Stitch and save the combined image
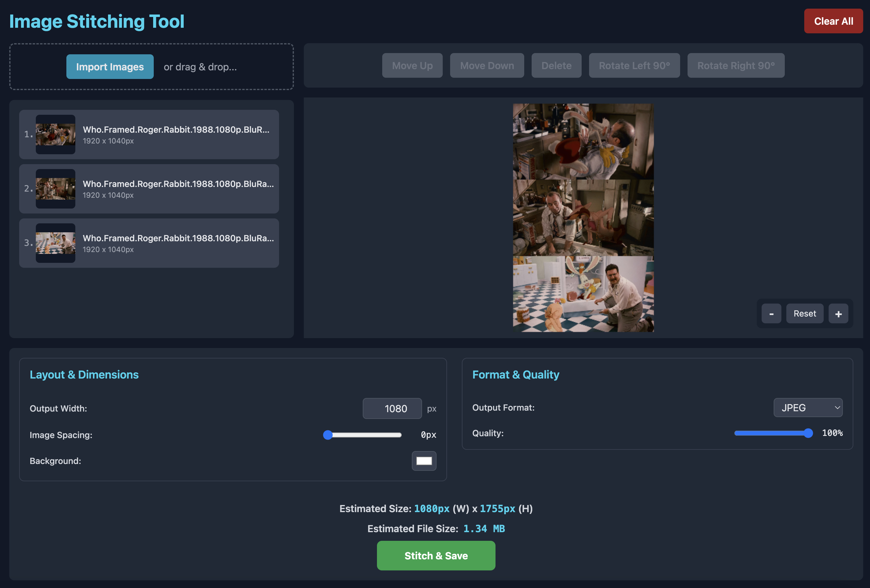 click(x=436, y=556)
